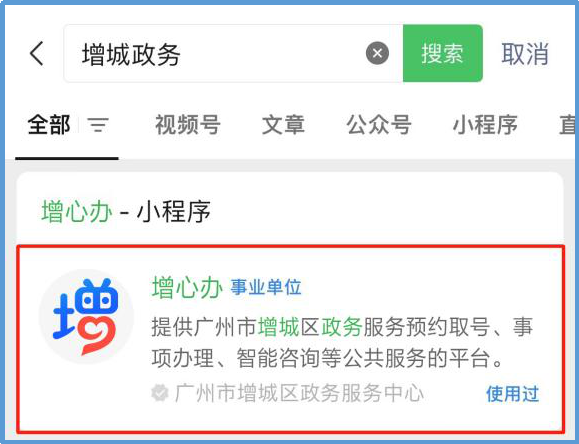Select the 全部 tab
The height and width of the screenshot is (444, 579).
click(x=49, y=125)
